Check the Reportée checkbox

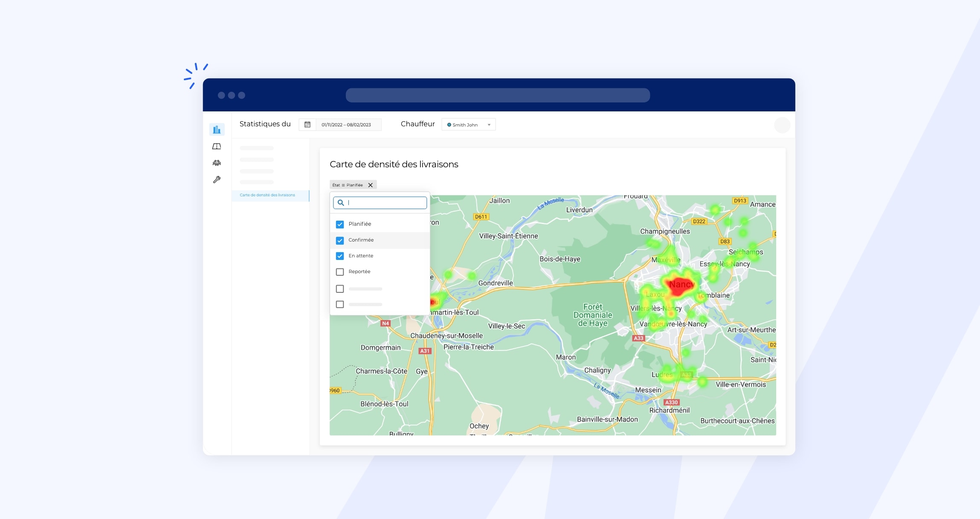pyautogui.click(x=340, y=272)
